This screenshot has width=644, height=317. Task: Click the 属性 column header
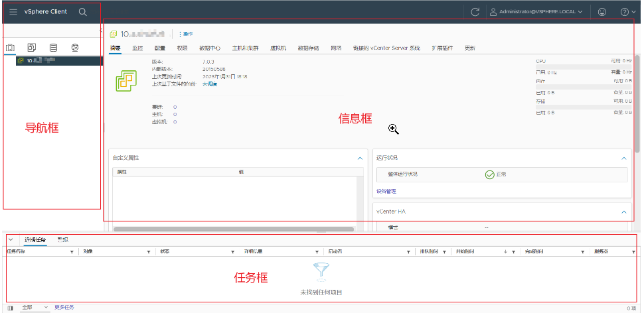[x=122, y=172]
